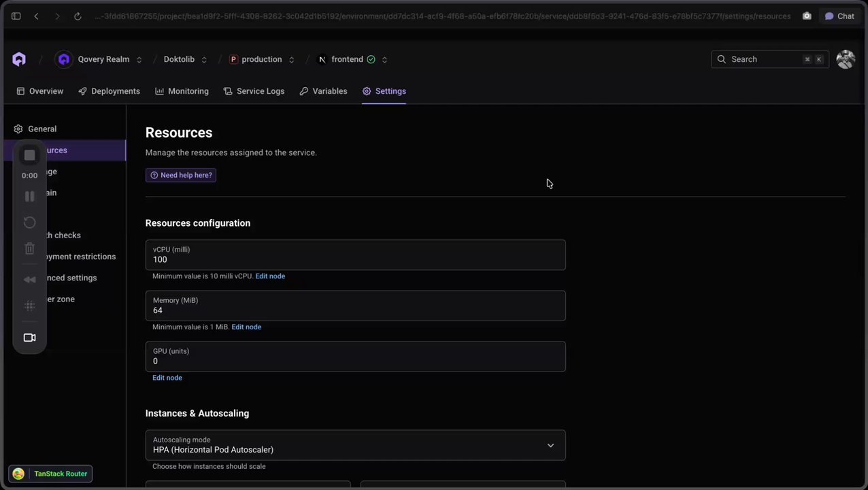Viewport: 868px width, 490px height.
Task: Reload the page in the browser toolbar
Action: point(78,16)
